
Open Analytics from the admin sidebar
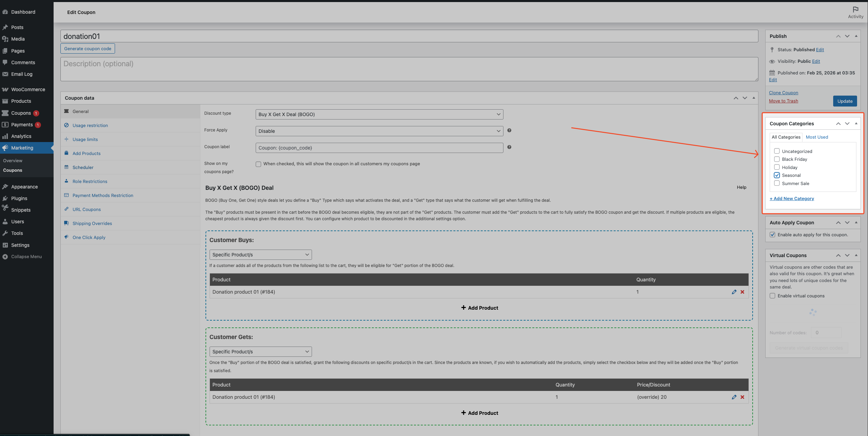(x=21, y=136)
